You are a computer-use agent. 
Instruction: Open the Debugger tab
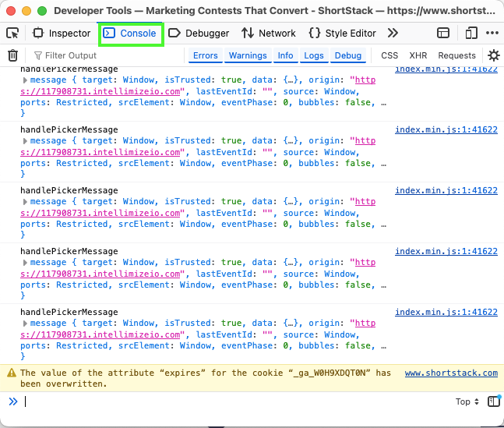pyautogui.click(x=199, y=34)
